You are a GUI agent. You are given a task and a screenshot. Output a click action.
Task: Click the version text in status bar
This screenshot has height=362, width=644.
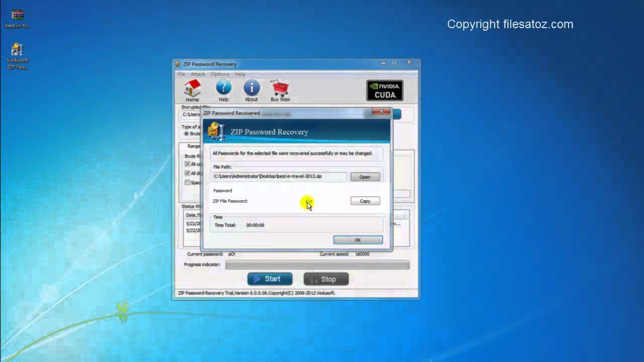point(257,293)
